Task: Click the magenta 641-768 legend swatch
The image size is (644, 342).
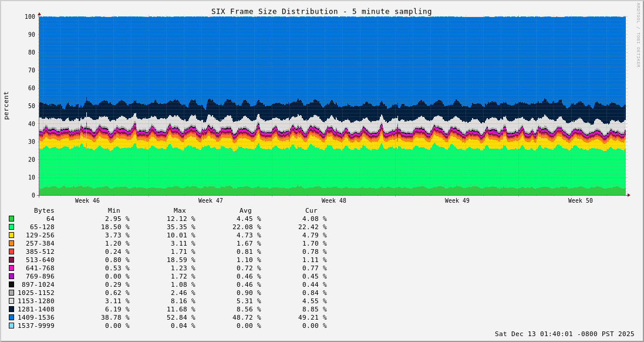Action: click(x=11, y=268)
